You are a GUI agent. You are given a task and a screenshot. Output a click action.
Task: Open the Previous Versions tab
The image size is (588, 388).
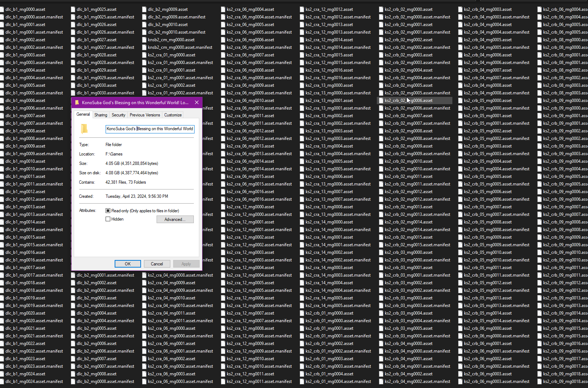145,115
